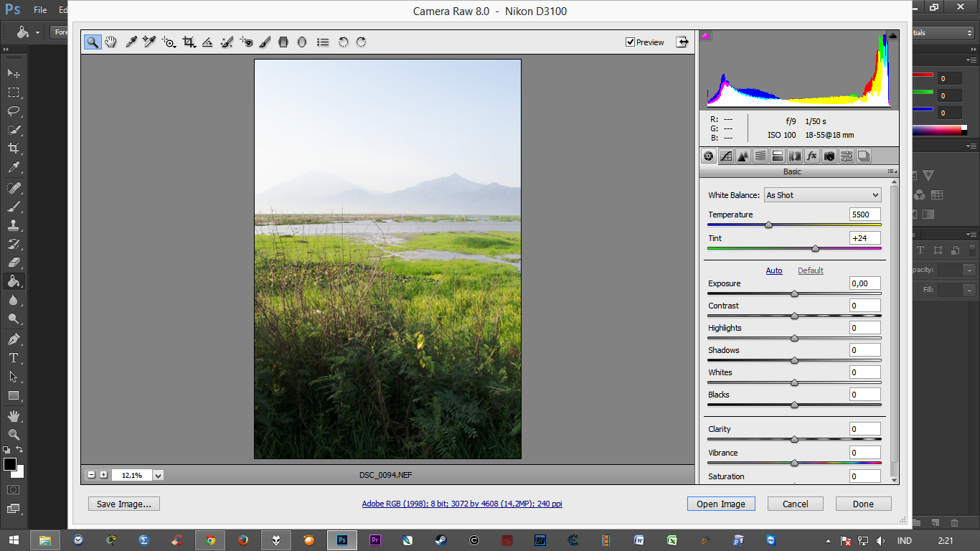Rotate image 90 degrees counterclockwise
This screenshot has height=551, width=980.
(343, 42)
